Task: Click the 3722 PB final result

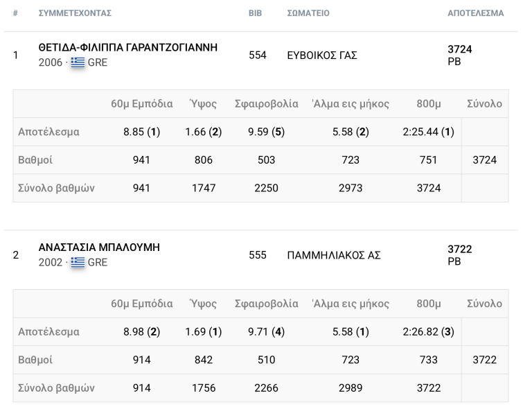Action: pos(460,255)
